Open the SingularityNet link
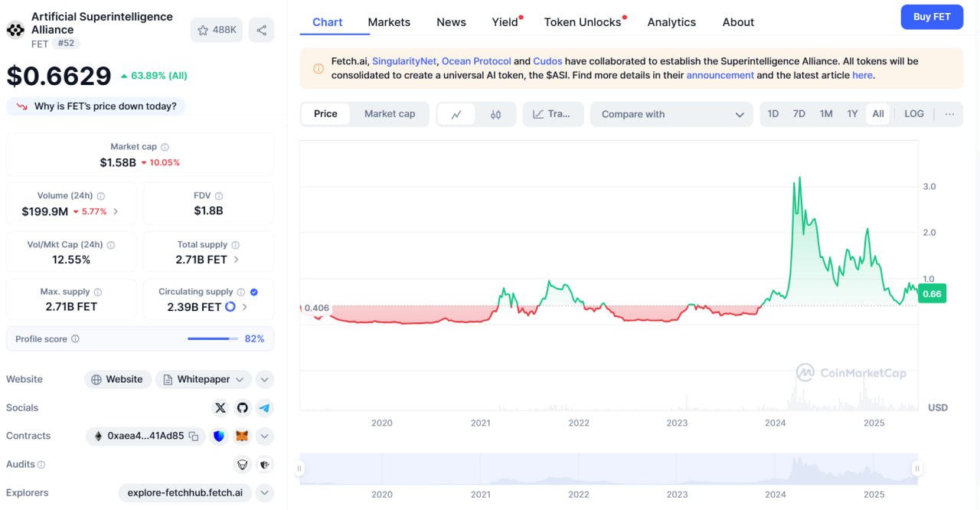The height and width of the screenshot is (510, 980). [404, 61]
